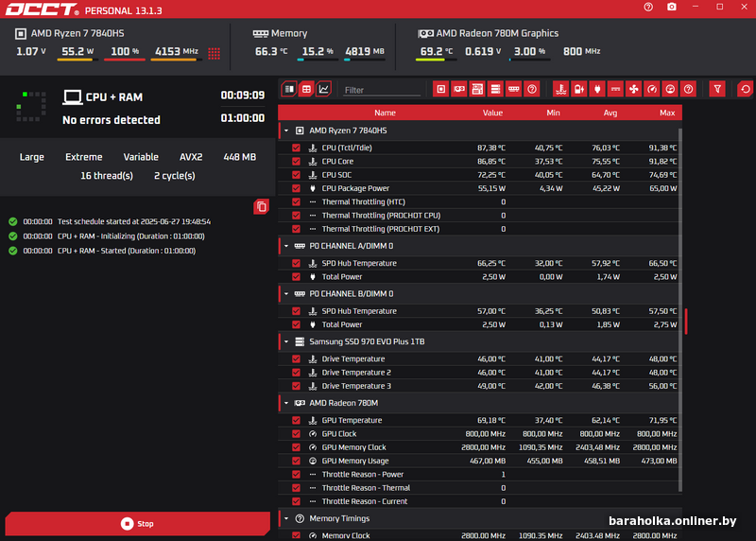Toggle CPU sensor filter icon
The width and height of the screenshot is (756, 541).
click(440, 89)
